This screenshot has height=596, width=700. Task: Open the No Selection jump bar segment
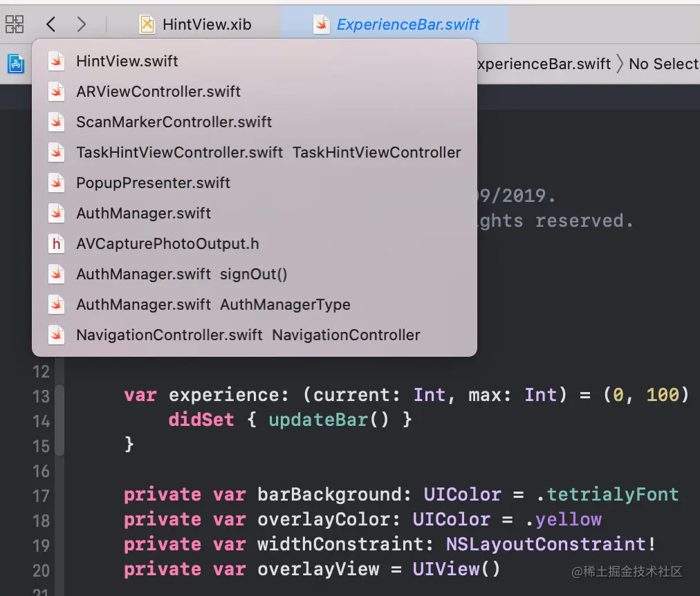click(x=664, y=64)
